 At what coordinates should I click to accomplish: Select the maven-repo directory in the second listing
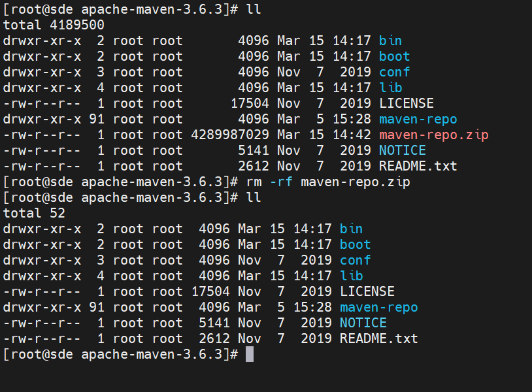click(378, 307)
